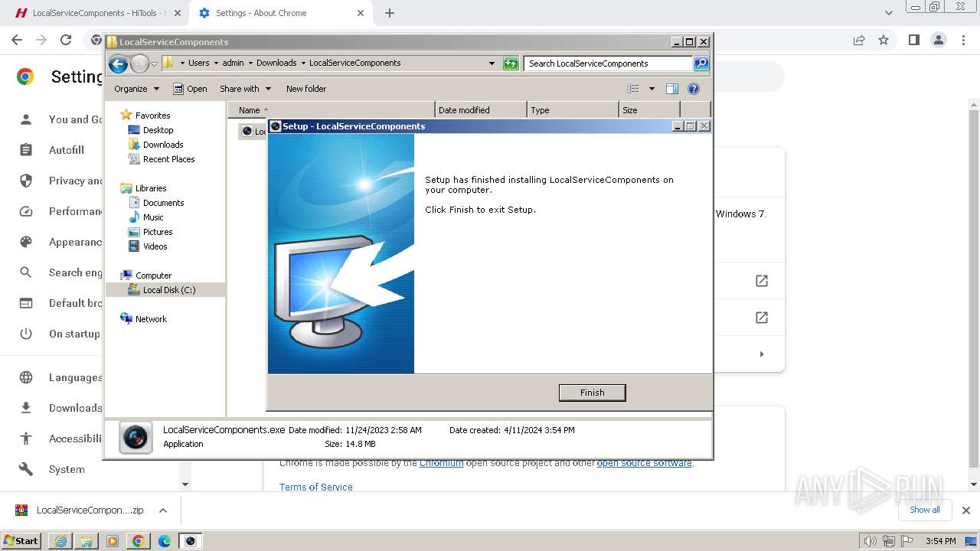Sort by Size column header
980x551 pixels.
tap(649, 110)
